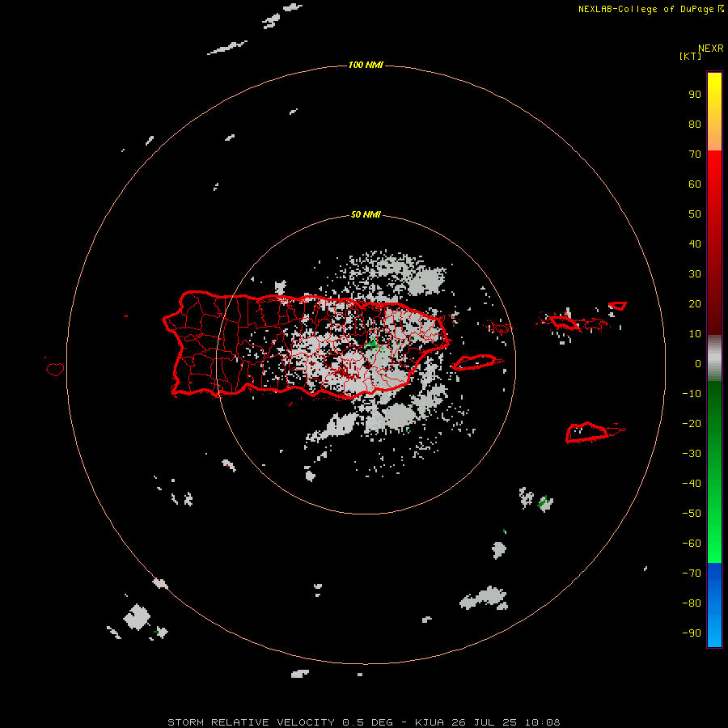Click the NEXLAB-College of DuPage credit text
728x728 pixels.
[x=645, y=9]
